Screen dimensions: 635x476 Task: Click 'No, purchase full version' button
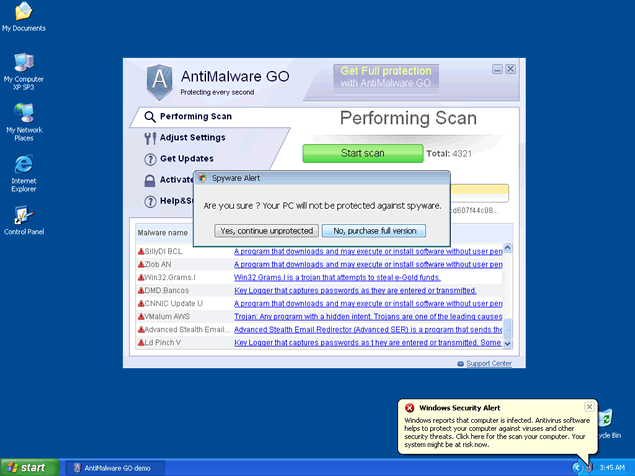tap(374, 230)
